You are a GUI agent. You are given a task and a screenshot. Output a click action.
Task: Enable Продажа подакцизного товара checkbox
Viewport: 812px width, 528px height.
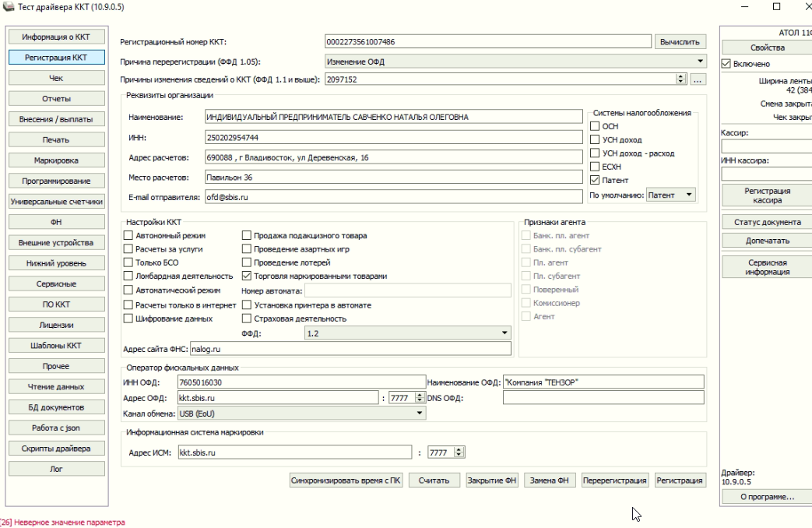click(x=247, y=235)
